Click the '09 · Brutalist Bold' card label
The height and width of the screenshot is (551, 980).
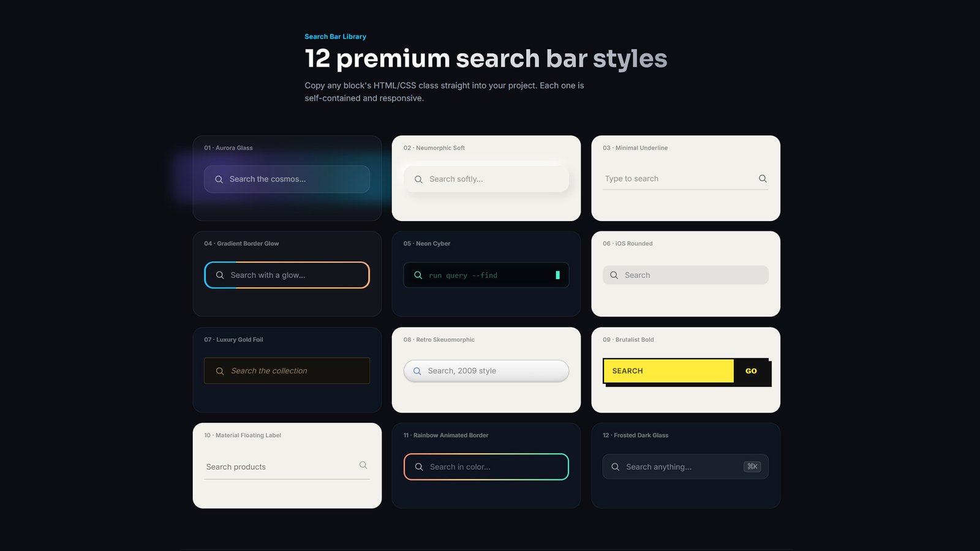point(628,340)
